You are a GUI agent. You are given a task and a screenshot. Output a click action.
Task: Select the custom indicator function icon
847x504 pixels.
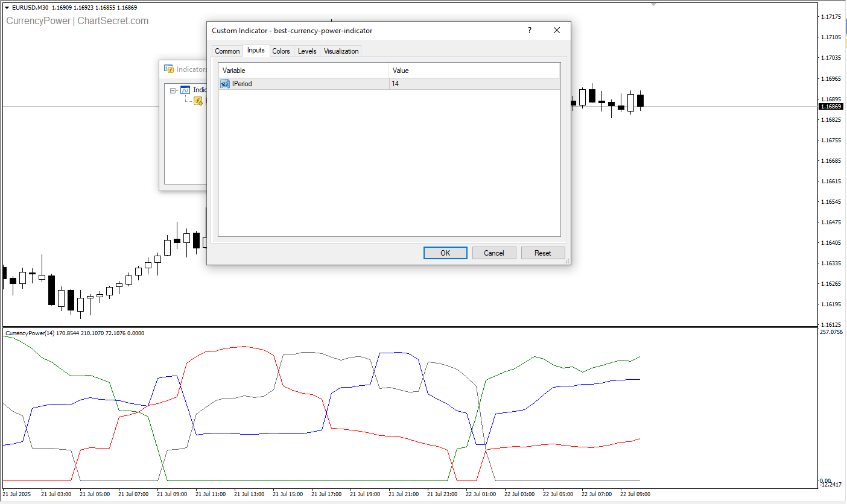click(x=198, y=101)
